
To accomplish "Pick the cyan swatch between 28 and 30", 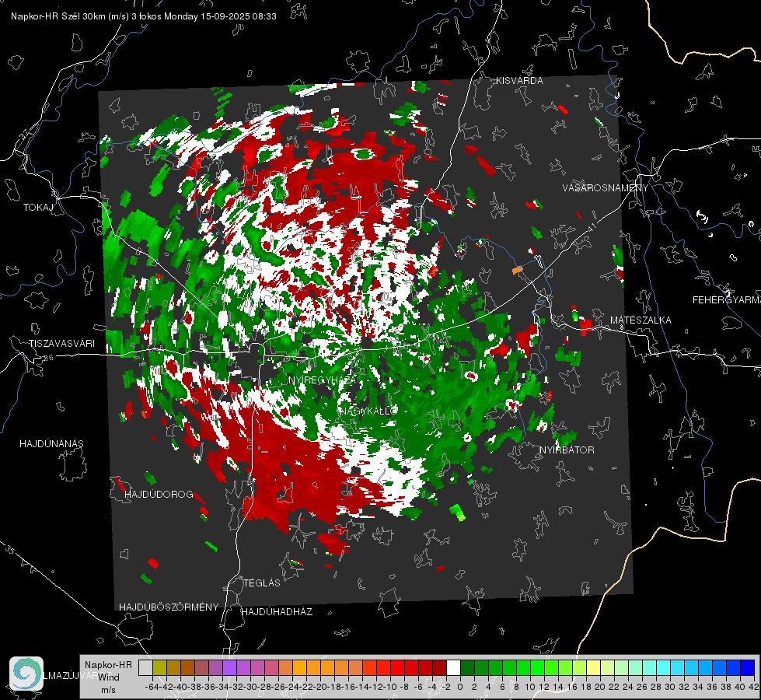I will [664, 668].
